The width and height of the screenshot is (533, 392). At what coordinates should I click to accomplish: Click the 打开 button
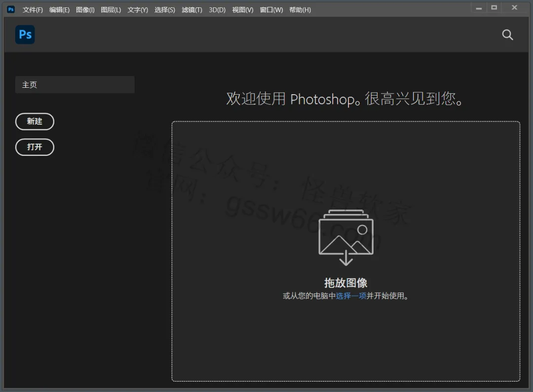(35, 147)
